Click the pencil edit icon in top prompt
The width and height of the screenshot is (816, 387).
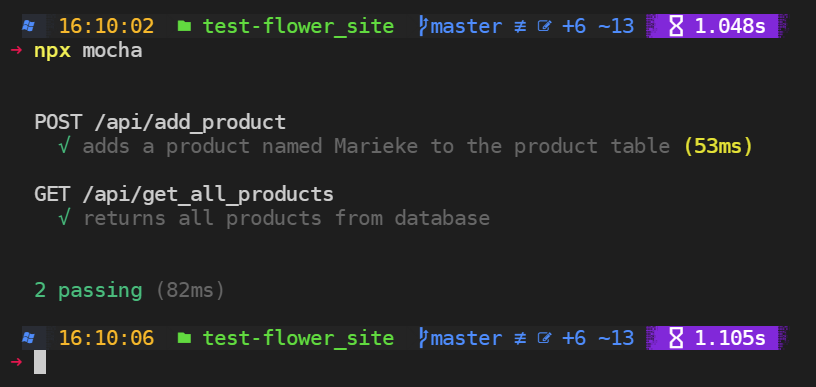(544, 26)
